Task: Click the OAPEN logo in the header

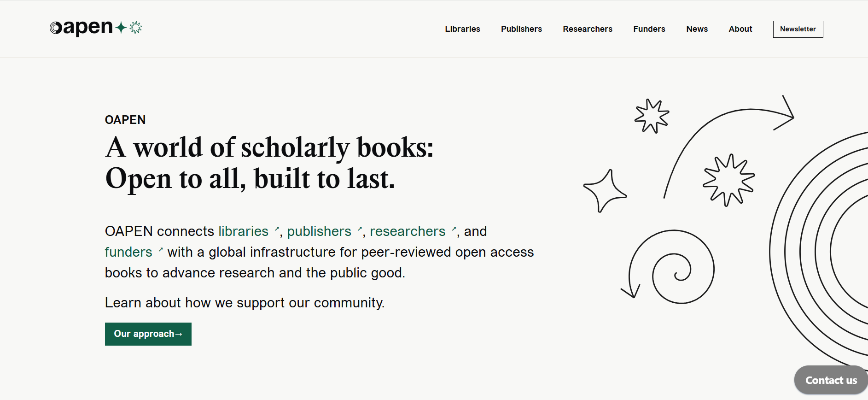Action: (81, 28)
